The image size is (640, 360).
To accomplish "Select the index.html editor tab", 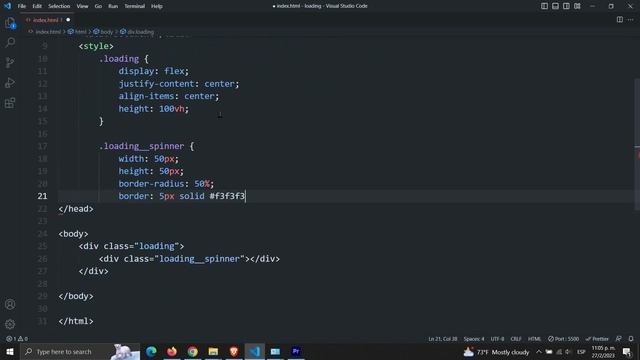I will click(48, 20).
